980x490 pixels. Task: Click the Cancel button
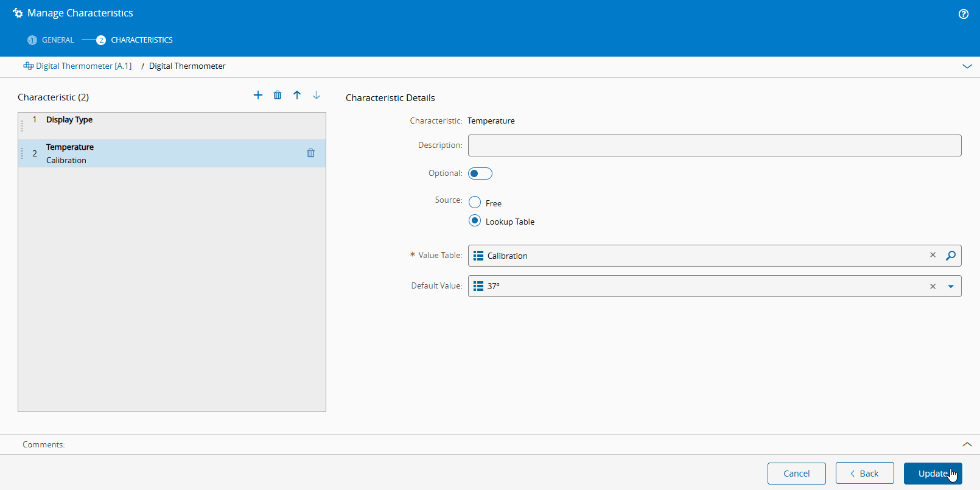click(796, 474)
